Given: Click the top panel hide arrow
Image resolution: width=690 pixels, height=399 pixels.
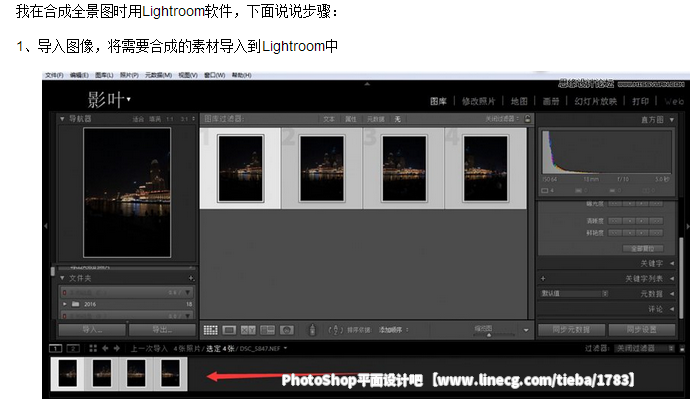Looking at the screenshot, I should tap(367, 84).
